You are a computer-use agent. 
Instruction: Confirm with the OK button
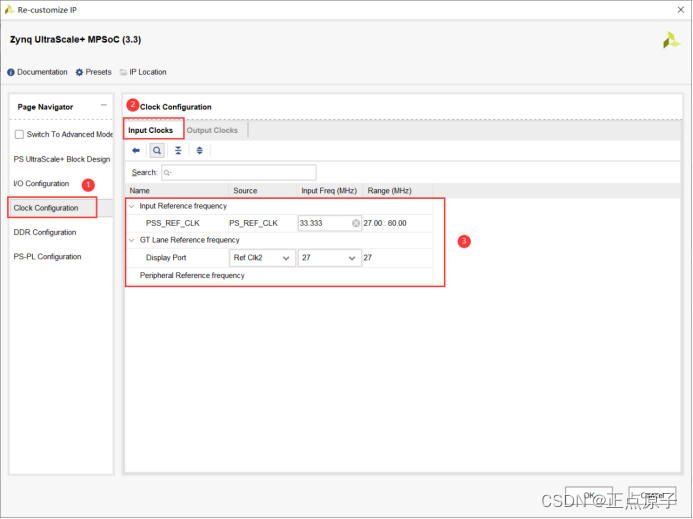click(x=589, y=496)
